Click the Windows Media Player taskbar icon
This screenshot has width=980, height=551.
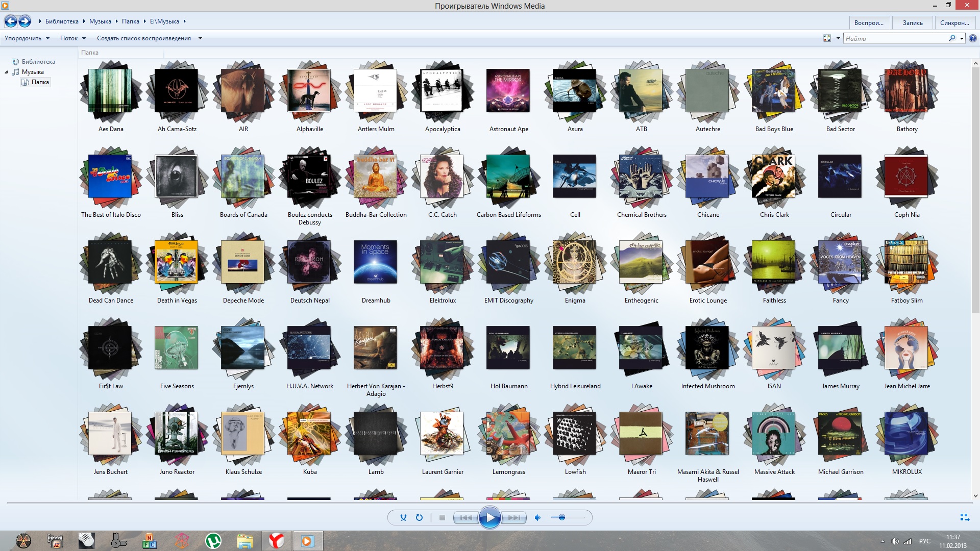307,541
